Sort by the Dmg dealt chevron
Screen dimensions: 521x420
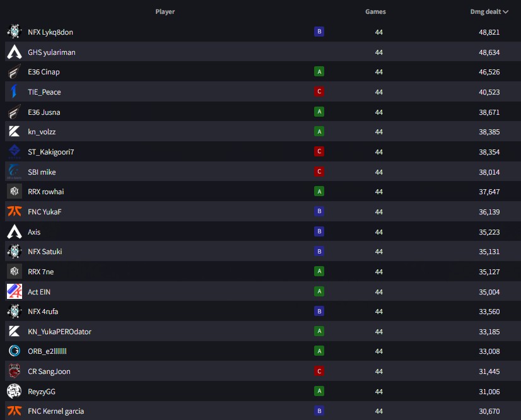tap(506, 12)
